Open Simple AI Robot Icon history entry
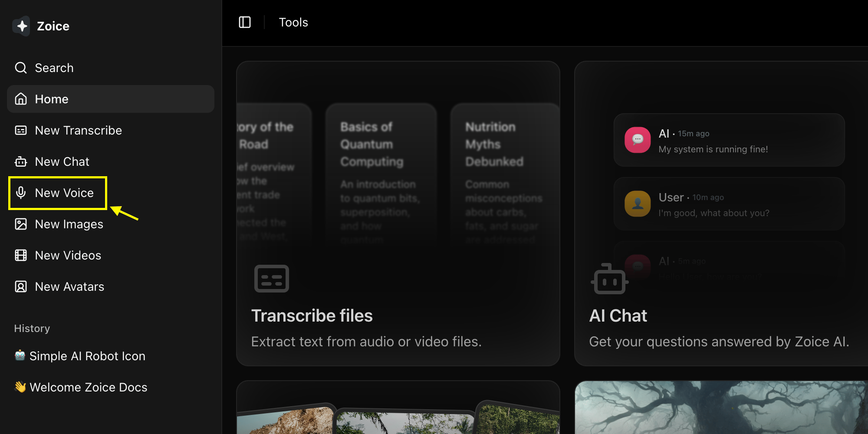The image size is (868, 434). click(x=111, y=356)
